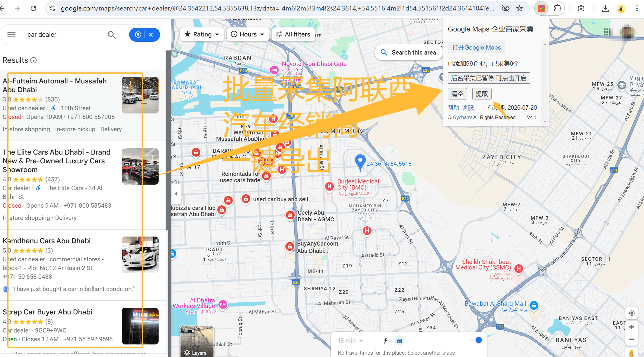Open All filters
Screen dimensions: 644x357
[x=293, y=34]
